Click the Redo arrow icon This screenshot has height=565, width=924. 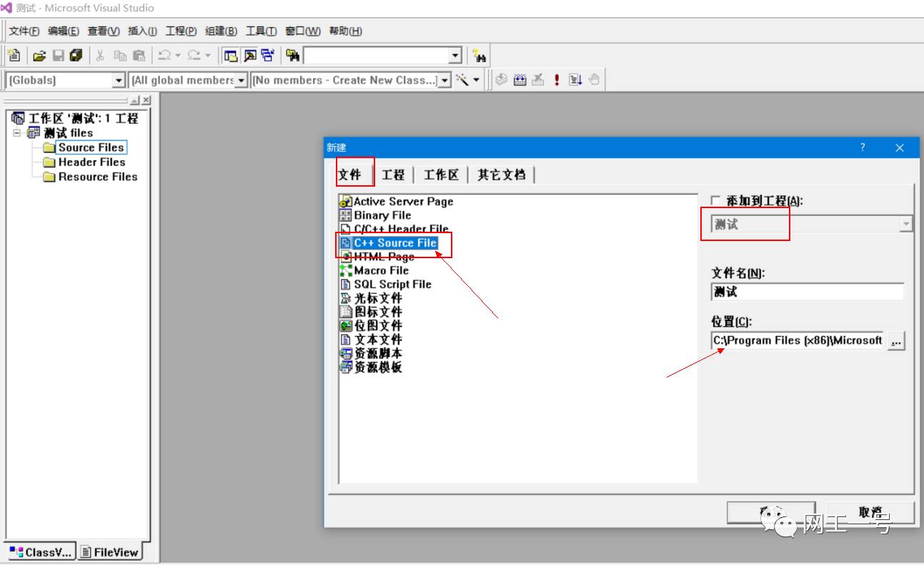[194, 55]
